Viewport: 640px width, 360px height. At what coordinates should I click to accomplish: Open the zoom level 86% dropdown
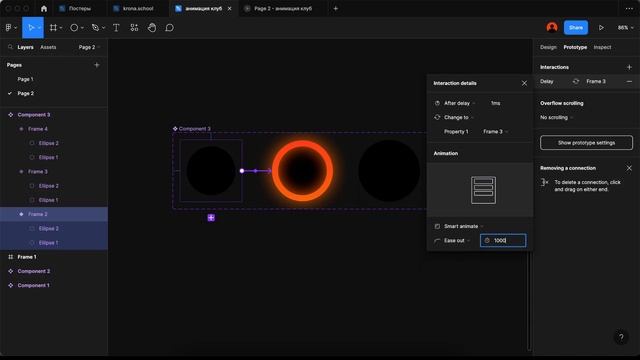pyautogui.click(x=625, y=28)
